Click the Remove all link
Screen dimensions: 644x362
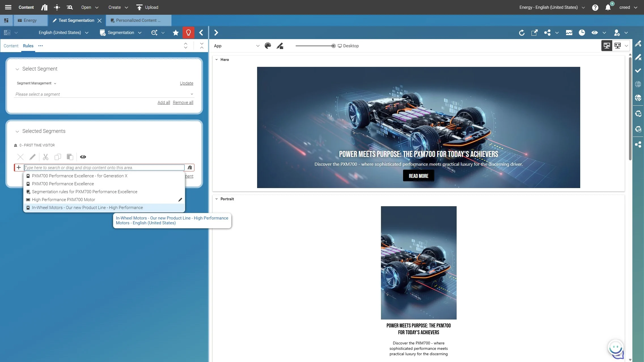click(183, 103)
